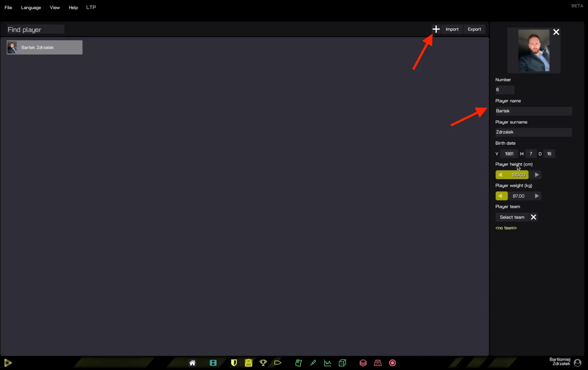588x370 pixels.
Task: Click the Home icon in bottom toolbar
Action: pyautogui.click(x=192, y=363)
